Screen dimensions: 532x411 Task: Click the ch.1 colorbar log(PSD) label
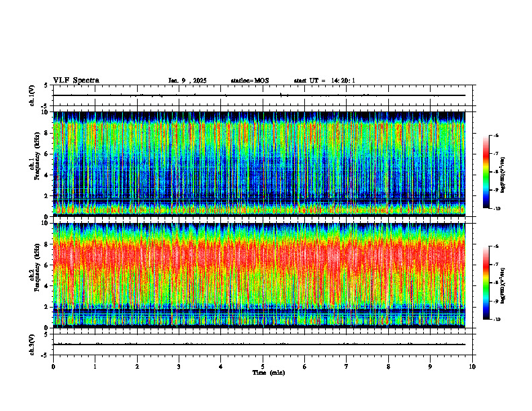coord(503,175)
